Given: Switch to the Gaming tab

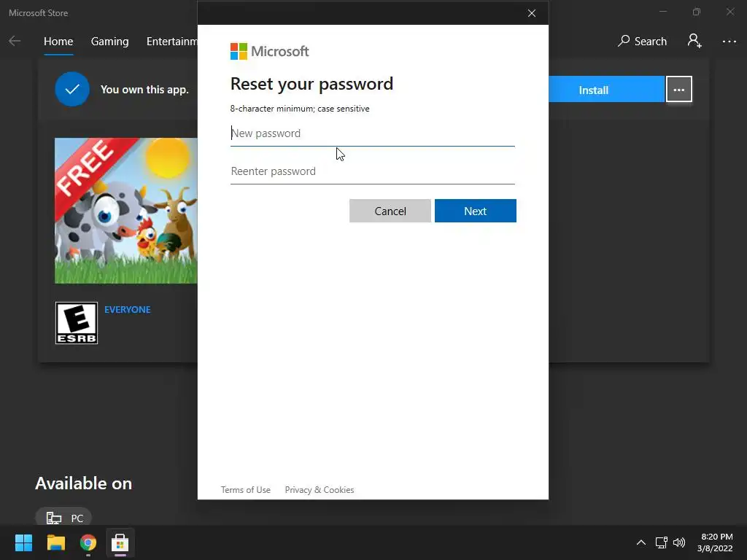Looking at the screenshot, I should (x=109, y=42).
